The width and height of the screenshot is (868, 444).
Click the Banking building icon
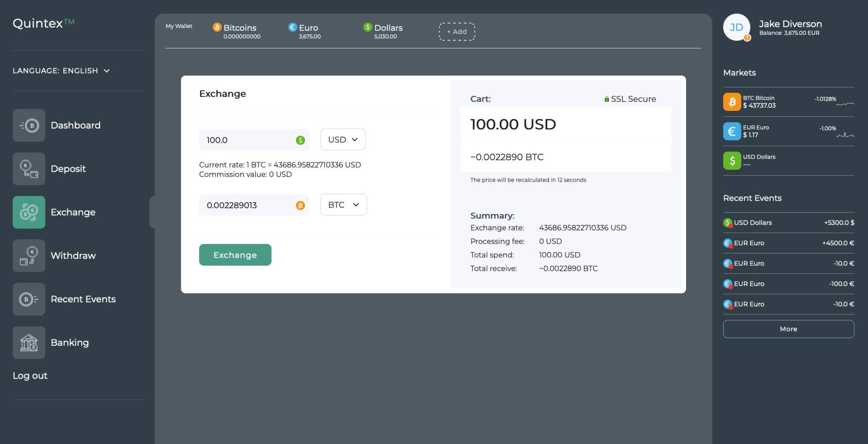click(x=29, y=343)
